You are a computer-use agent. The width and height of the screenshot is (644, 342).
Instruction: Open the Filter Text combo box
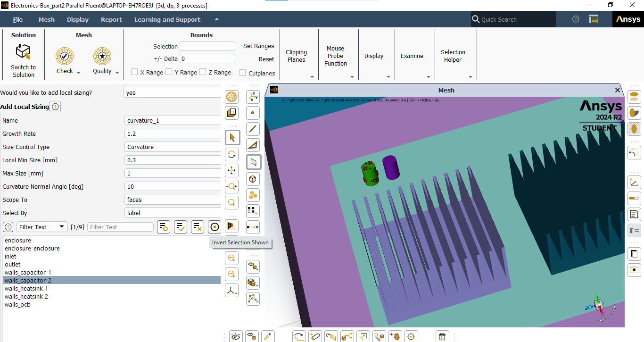(x=42, y=227)
